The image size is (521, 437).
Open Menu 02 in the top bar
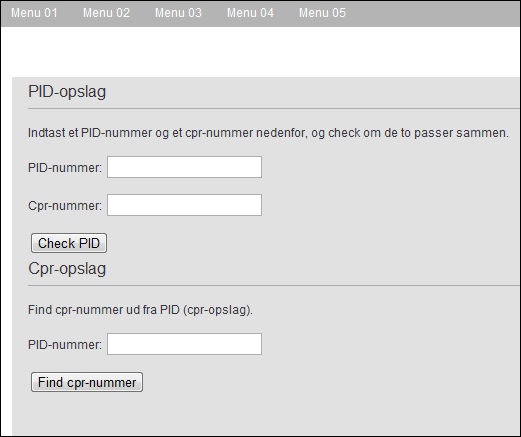click(x=106, y=13)
